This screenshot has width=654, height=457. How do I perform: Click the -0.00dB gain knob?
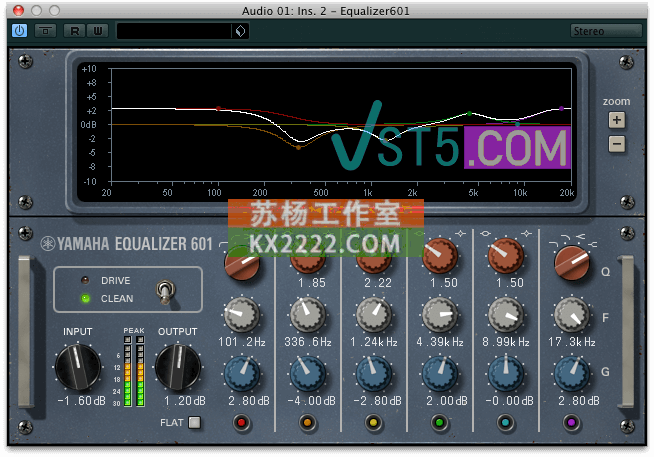click(506, 374)
